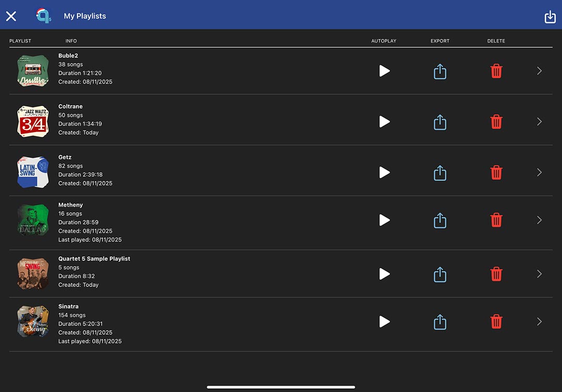This screenshot has width=562, height=392.
Task: Close the My Playlists screen
Action: click(11, 16)
